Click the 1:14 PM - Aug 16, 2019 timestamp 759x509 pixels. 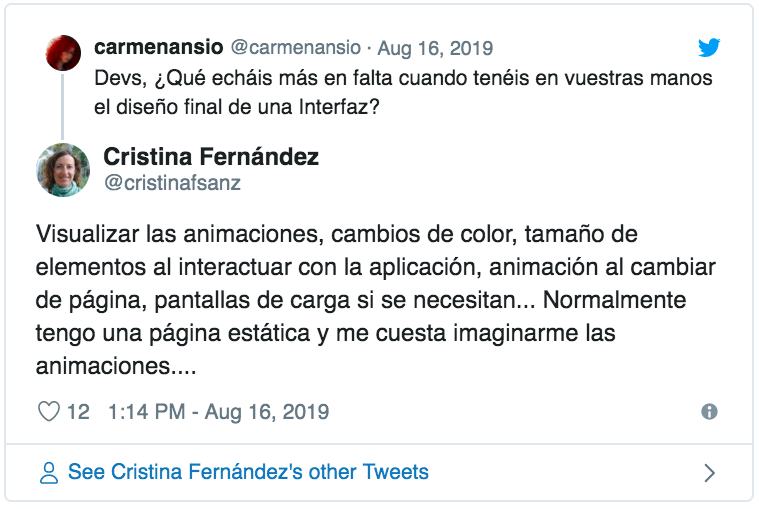coord(218,412)
